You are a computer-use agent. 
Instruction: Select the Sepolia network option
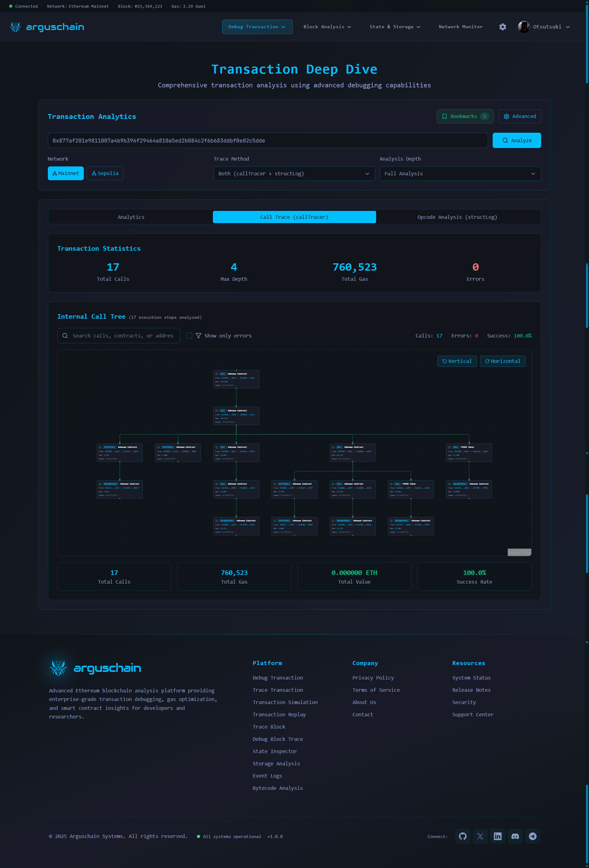[105, 173]
